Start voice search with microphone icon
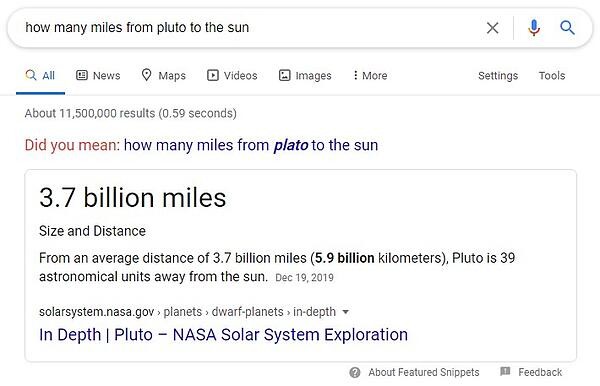This screenshot has height=386, width=600. coord(534,28)
